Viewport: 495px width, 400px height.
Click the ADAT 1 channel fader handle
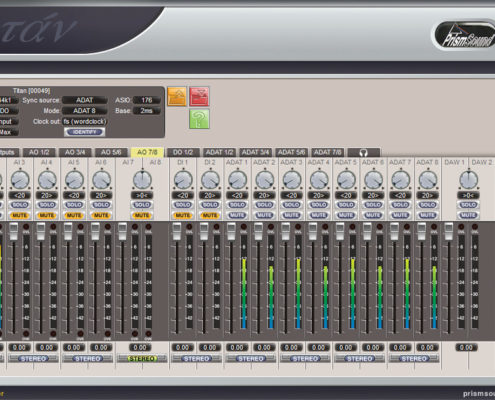pos(231,231)
